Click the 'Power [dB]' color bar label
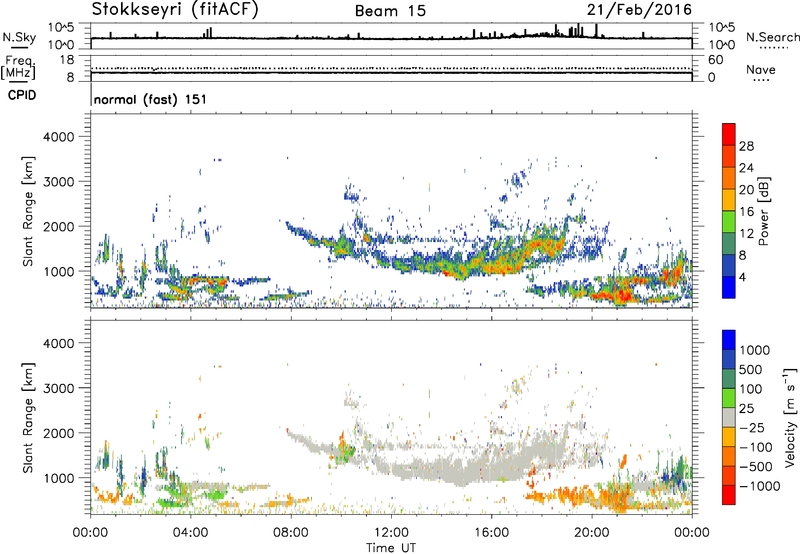The image size is (800, 554). (763, 211)
